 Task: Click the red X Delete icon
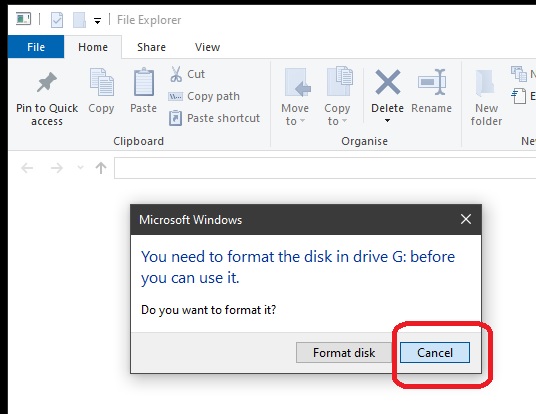click(388, 82)
